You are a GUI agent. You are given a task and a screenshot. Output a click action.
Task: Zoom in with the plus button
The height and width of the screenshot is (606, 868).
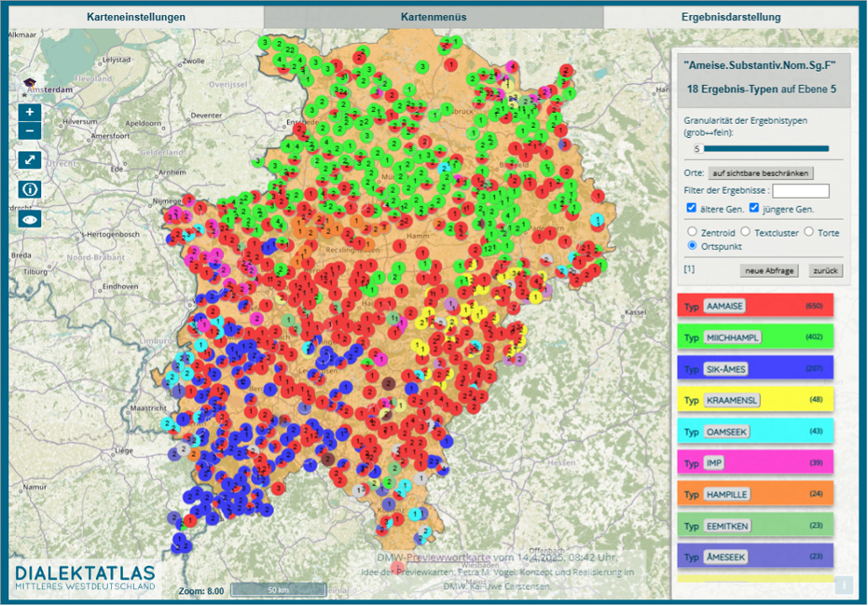pos(30,111)
